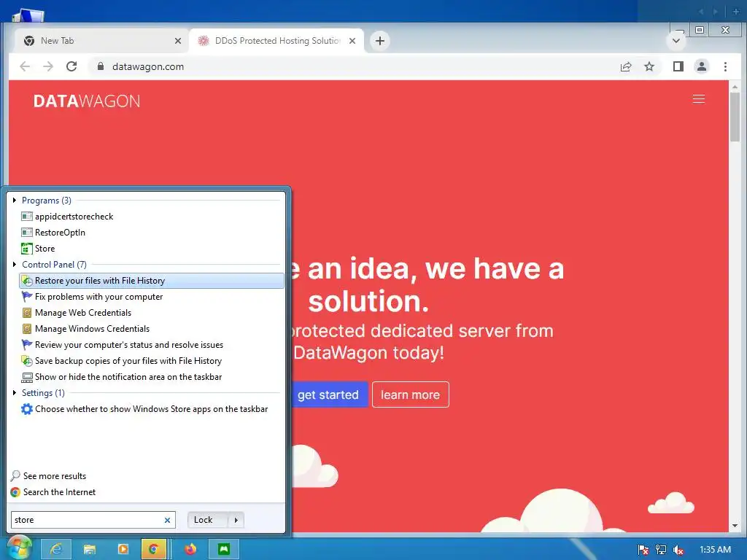The height and width of the screenshot is (560, 747).
Task: Open the DataWagon hamburger menu
Action: [x=699, y=98]
